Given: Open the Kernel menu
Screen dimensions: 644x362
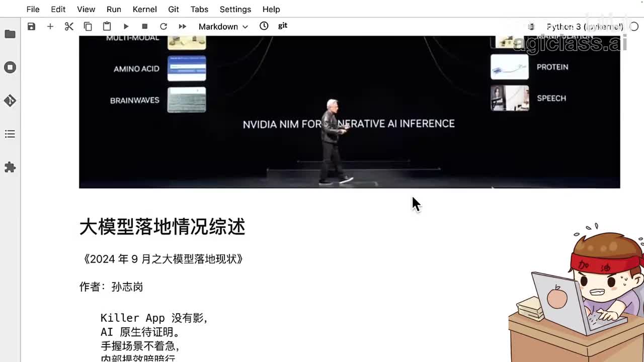Looking at the screenshot, I should pos(144,9).
